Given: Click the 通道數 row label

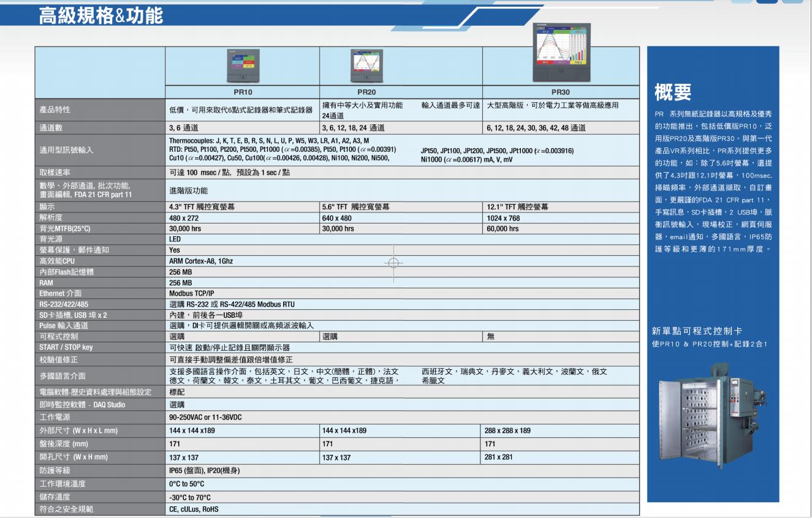Looking at the screenshot, I should [x=51, y=128].
